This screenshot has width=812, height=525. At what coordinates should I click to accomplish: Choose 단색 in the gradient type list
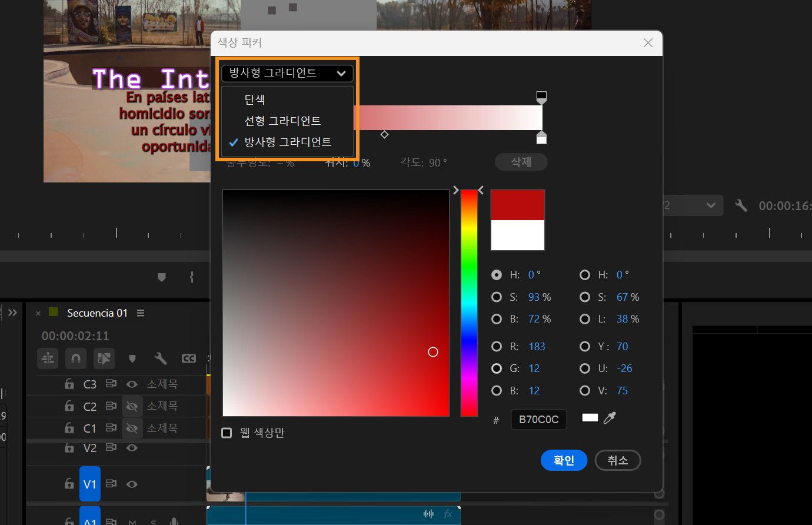coord(254,99)
